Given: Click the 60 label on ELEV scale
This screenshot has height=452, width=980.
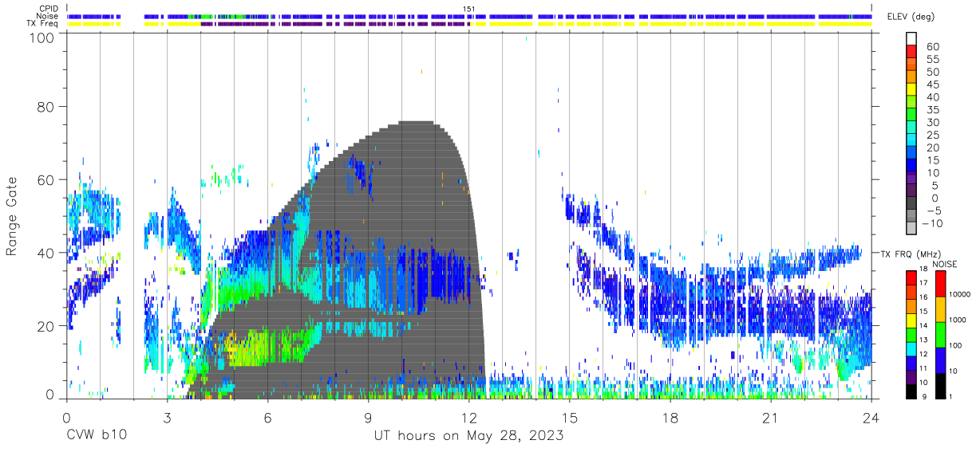Looking at the screenshot, I should point(932,47).
